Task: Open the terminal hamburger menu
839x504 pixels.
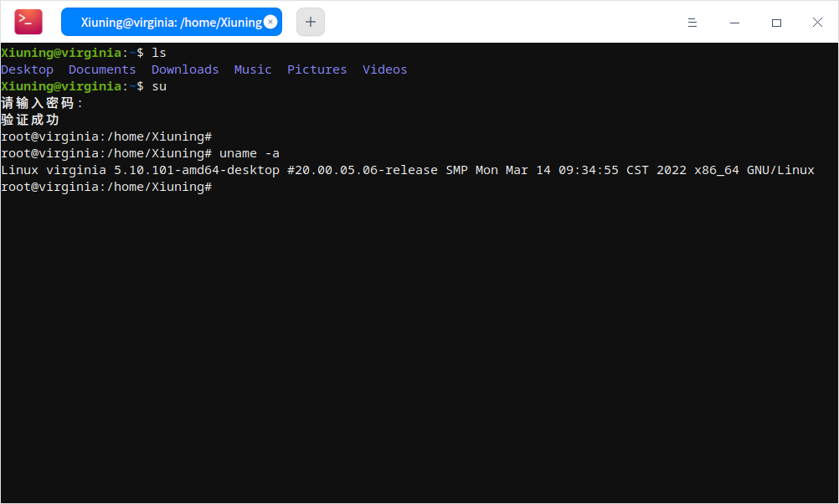Action: (x=692, y=22)
